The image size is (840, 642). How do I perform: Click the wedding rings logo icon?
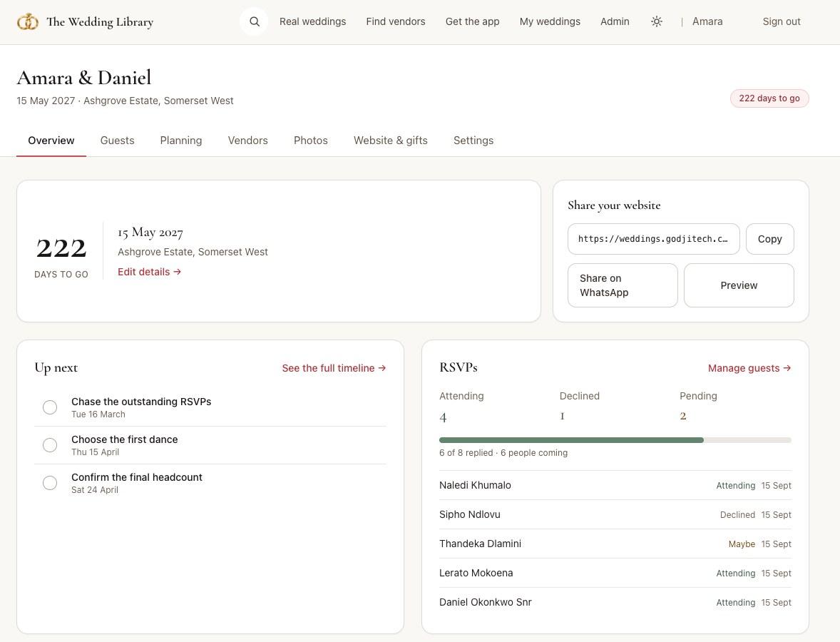click(28, 22)
